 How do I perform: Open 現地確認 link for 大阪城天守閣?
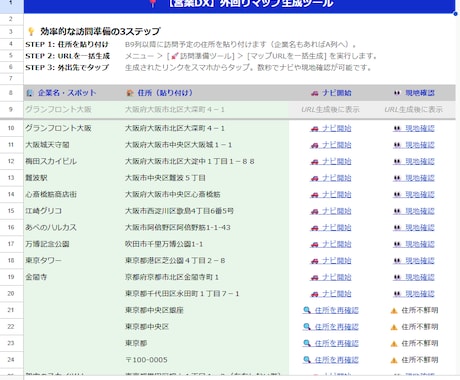point(414,145)
